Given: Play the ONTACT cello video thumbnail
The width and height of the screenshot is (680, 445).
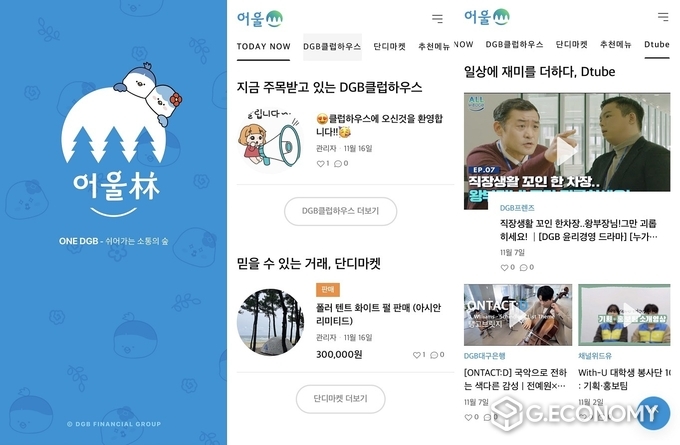Looking at the screenshot, I should click(516, 315).
